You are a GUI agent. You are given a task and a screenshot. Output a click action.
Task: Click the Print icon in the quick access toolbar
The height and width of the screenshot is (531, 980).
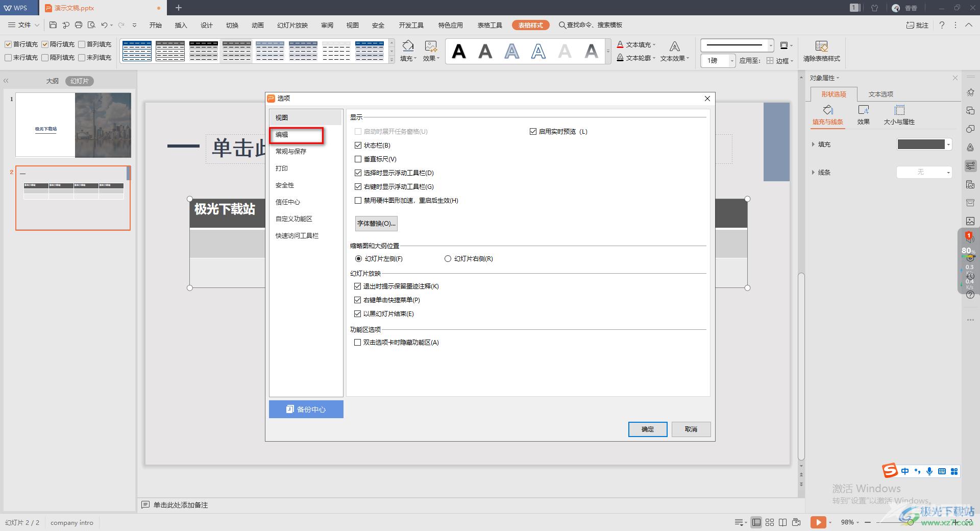pyautogui.click(x=79, y=25)
